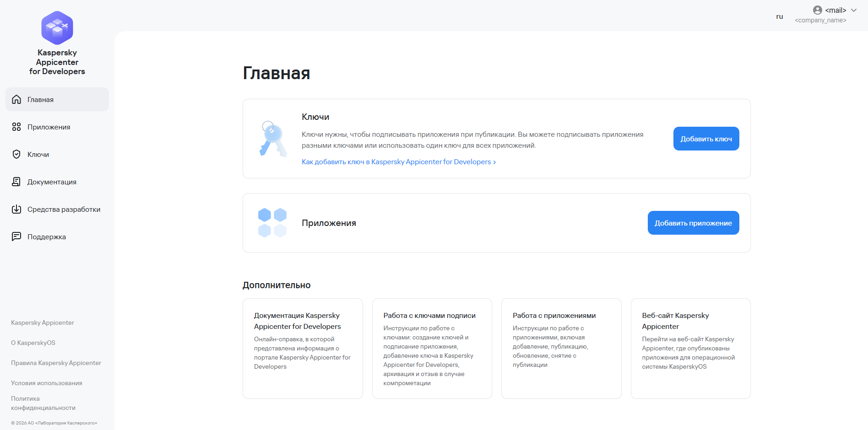Open the Главная sidebar item
This screenshot has height=430, width=868.
click(57, 99)
